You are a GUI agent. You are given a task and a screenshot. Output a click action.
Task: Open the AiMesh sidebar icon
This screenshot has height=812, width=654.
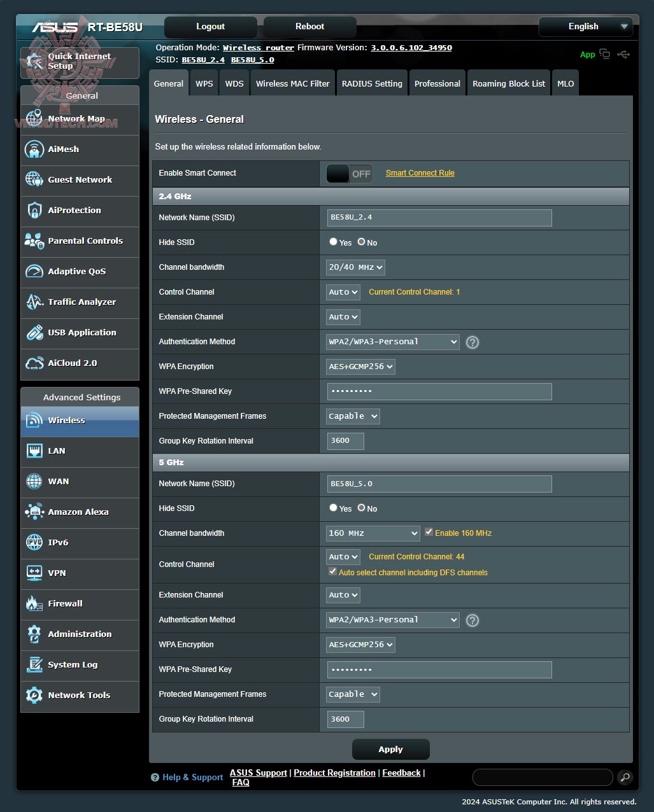tap(34, 150)
